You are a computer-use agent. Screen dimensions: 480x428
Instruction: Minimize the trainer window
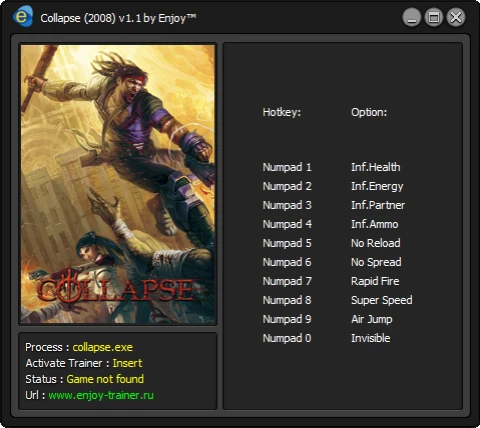[412, 17]
